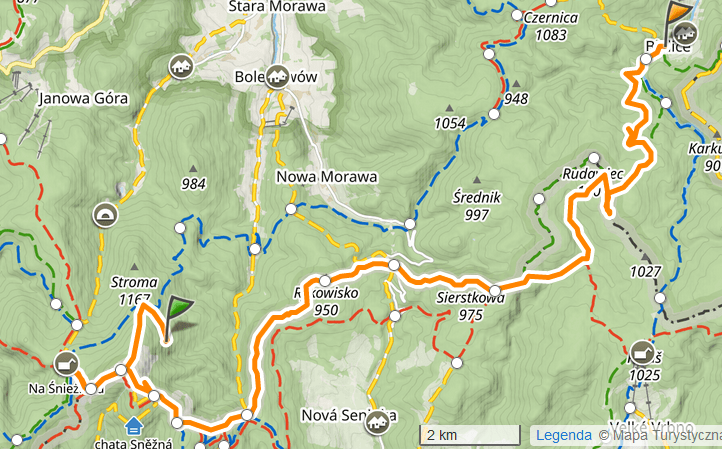Click the Rudawiec summit trail node
Image resolution: width=722 pixels, height=449 pixels.
point(594,158)
